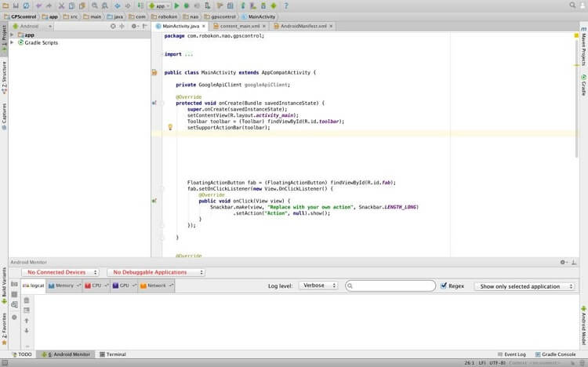Click the Android Device Monitor icon
588x367 pixels.
pyautogui.click(x=274, y=5)
